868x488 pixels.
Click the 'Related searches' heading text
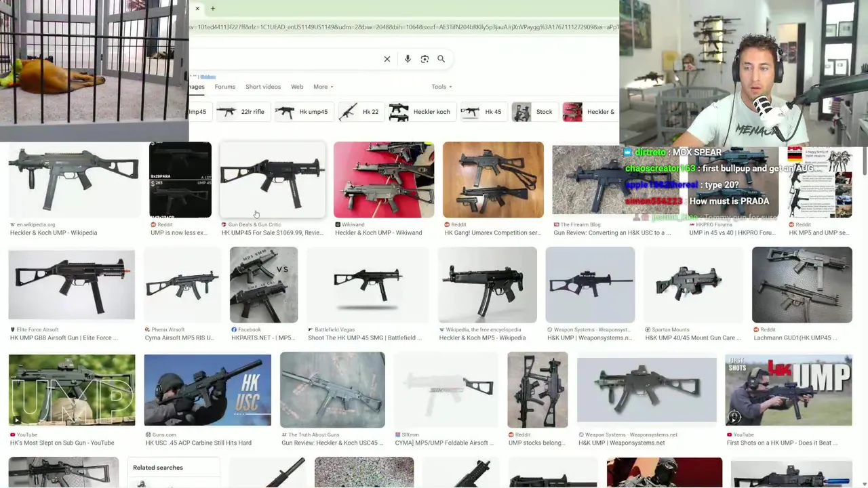click(158, 468)
